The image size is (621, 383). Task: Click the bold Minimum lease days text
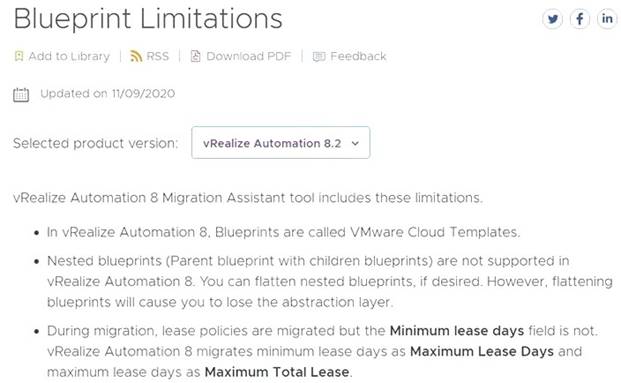[457, 331]
